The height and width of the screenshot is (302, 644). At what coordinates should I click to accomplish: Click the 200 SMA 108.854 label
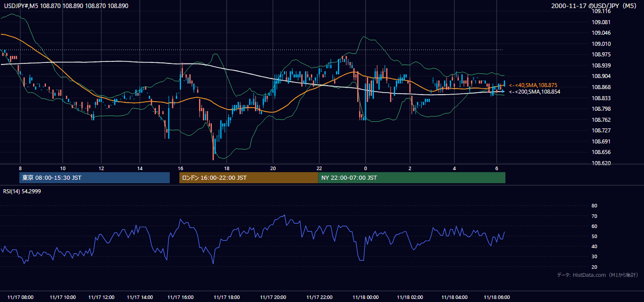[x=534, y=92]
